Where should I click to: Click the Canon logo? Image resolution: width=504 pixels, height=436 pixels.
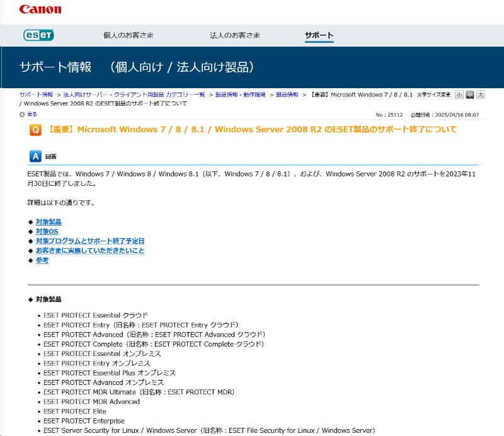pos(39,9)
